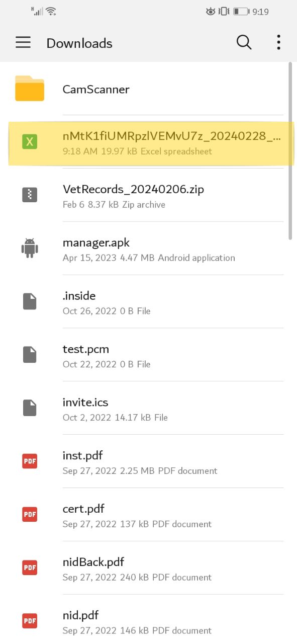The width and height of the screenshot is (297, 644).
Task: Open nid.pdf document
Action: [x=148, y=620]
